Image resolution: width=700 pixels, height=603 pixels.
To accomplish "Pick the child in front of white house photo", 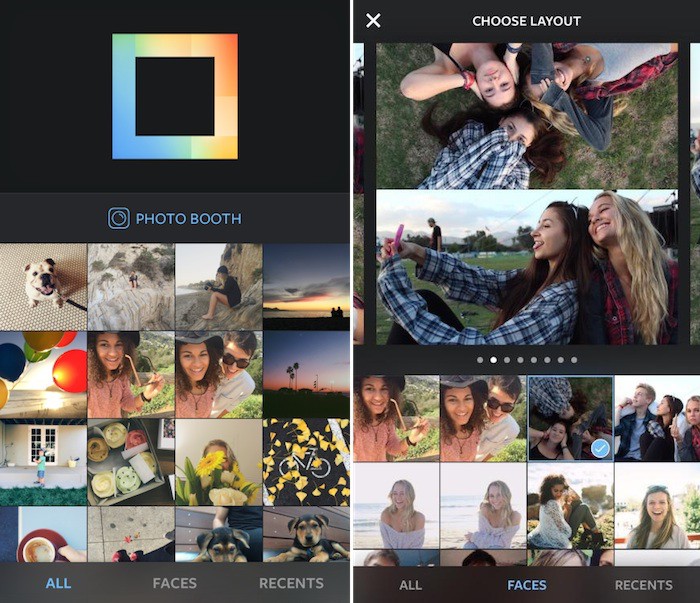I will pos(43,462).
